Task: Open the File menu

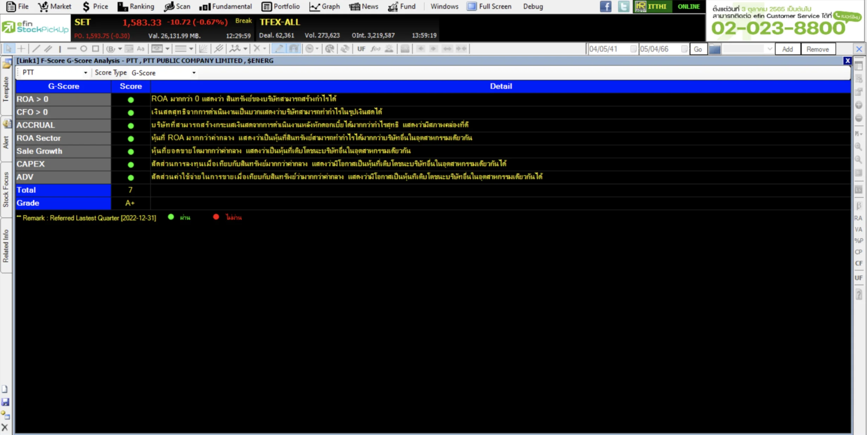Action: point(17,6)
